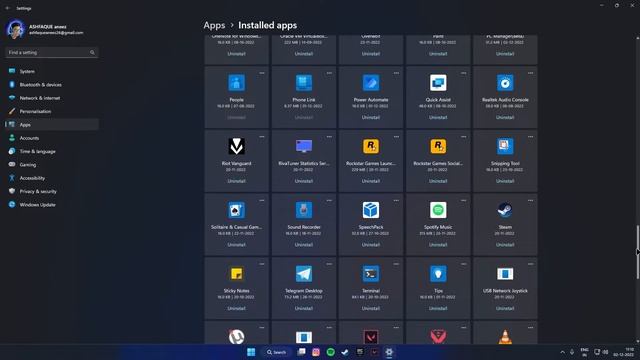The width and height of the screenshot is (640, 360).
Task: Show hidden system tray icons
Action: (562, 352)
